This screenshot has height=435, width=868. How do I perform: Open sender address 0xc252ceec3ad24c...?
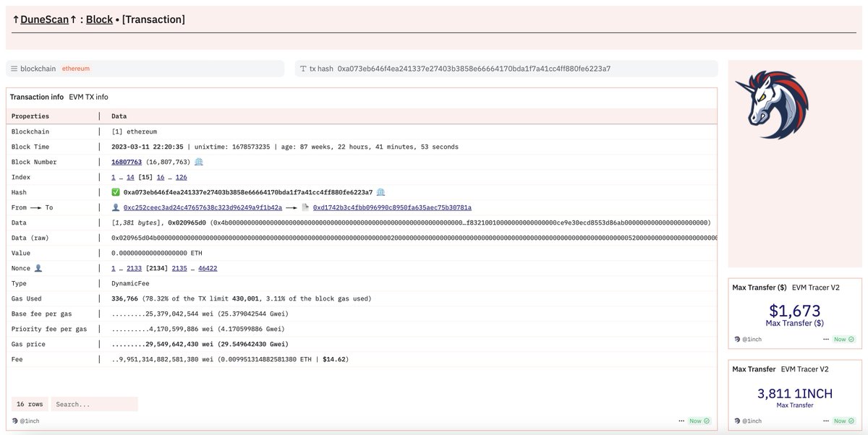[x=203, y=207]
